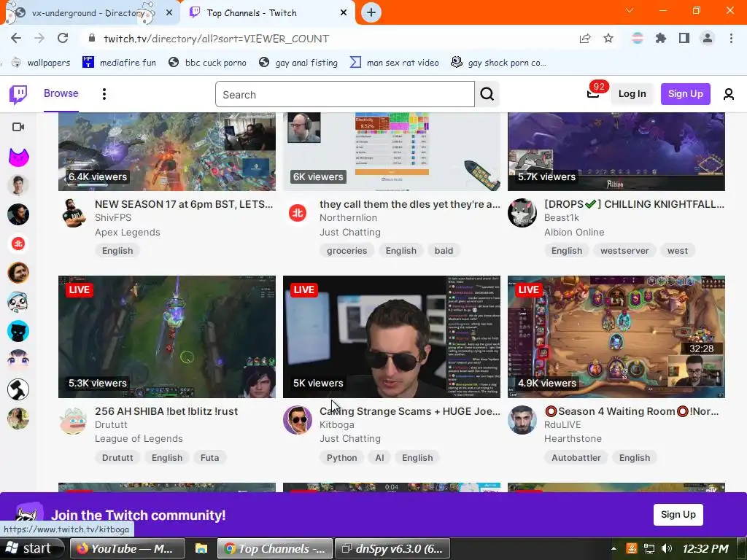
Task: Click the share page icon in the address bar
Action: point(585,39)
